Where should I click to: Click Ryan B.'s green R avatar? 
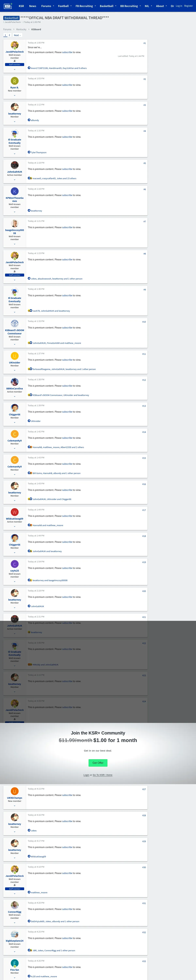[15, 81]
